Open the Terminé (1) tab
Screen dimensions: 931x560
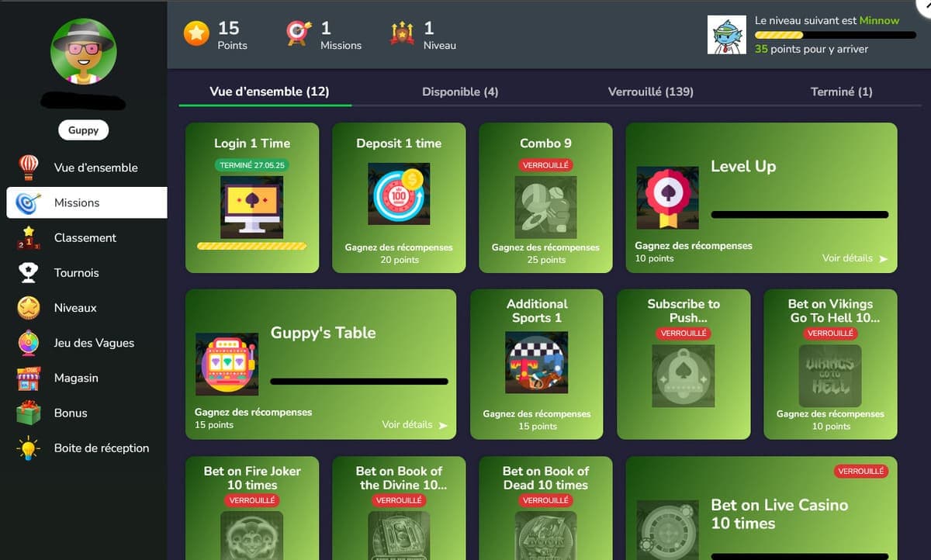click(842, 92)
